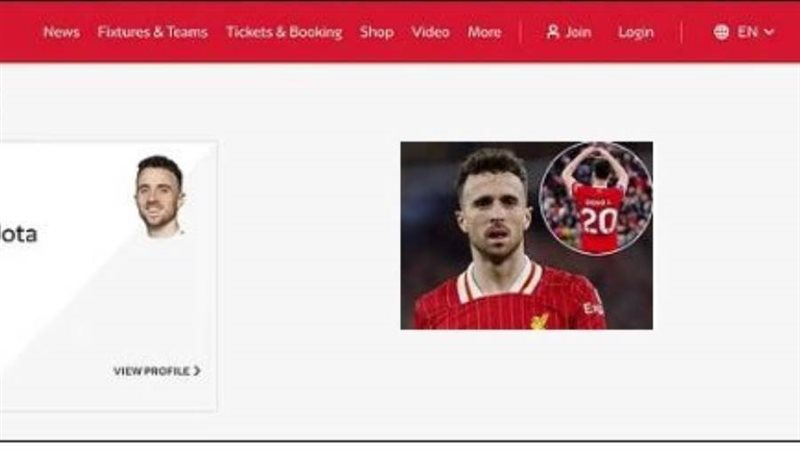This screenshot has height=450, width=800.
Task: Open the large photo of player in red kit
Action: 526,236
